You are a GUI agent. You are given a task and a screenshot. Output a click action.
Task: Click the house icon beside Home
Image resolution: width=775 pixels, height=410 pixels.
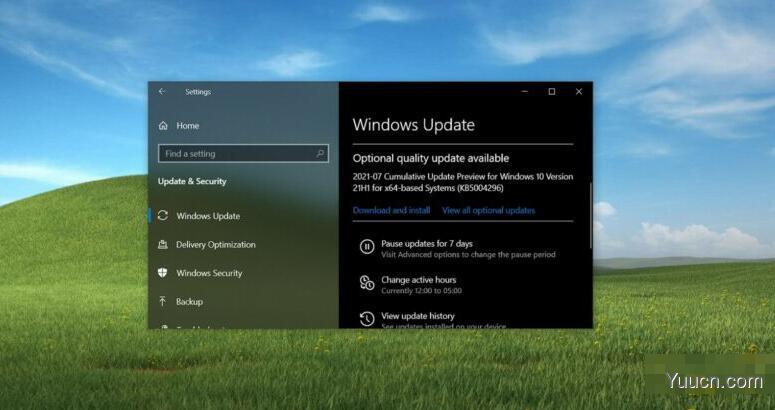[x=163, y=126]
